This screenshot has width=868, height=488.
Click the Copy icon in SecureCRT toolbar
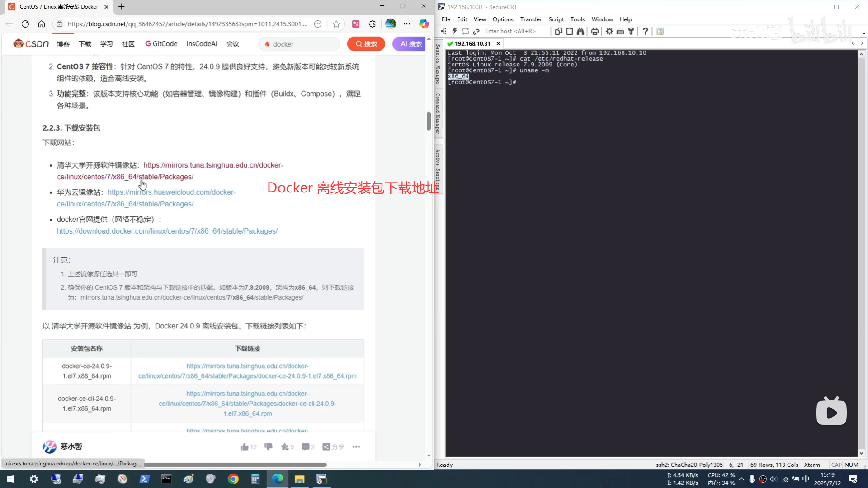point(559,31)
